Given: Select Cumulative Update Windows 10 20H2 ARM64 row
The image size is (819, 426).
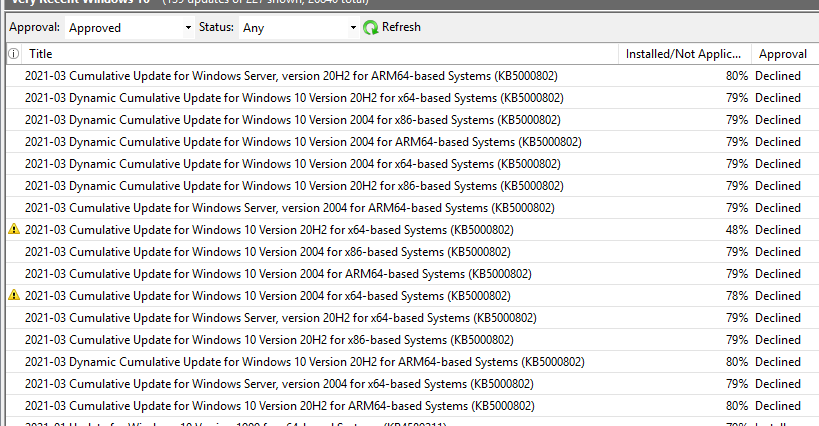Looking at the screenshot, I should pos(413,405).
